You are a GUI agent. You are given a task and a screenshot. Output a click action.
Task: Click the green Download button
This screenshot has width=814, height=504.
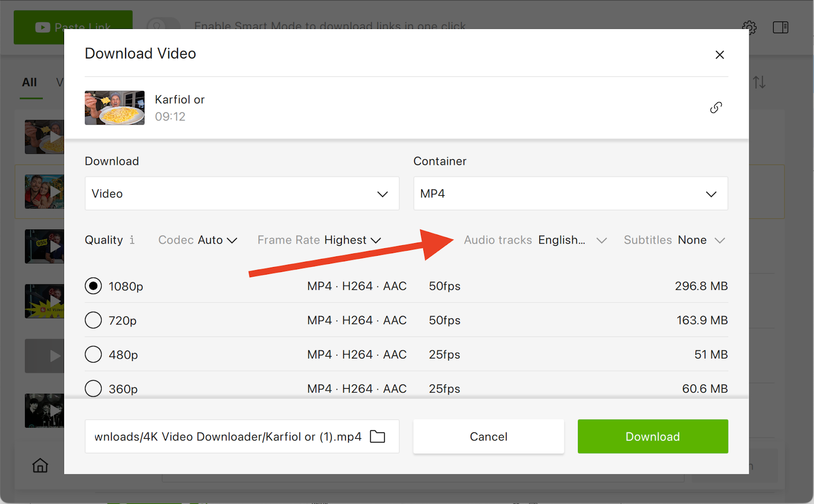click(x=653, y=436)
